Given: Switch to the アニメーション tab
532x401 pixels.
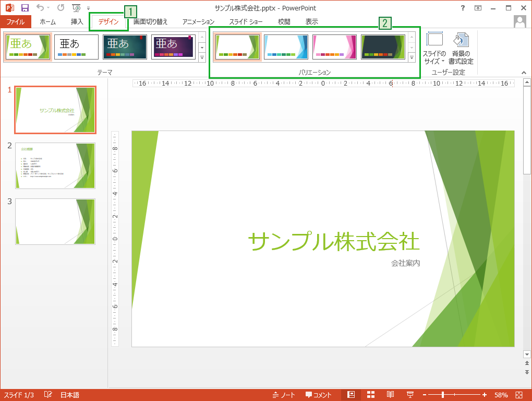Looking at the screenshot, I should tap(198, 22).
